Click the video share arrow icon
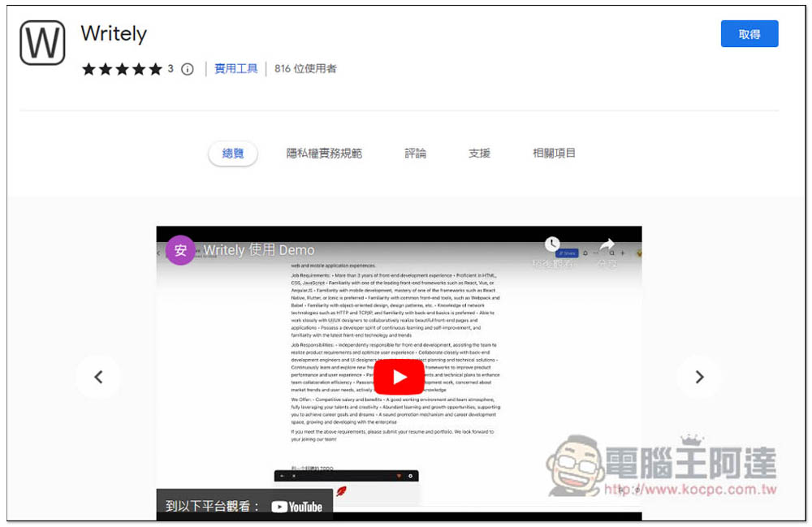 point(607,244)
